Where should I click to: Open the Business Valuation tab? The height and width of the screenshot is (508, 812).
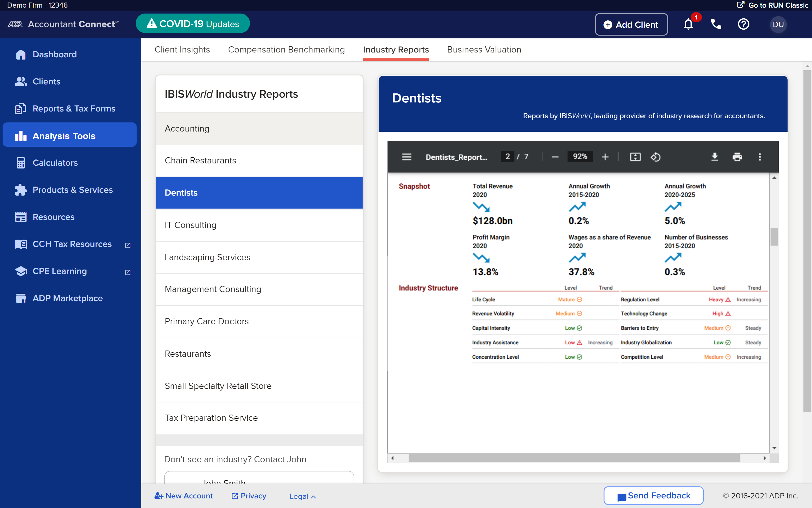[x=484, y=50]
